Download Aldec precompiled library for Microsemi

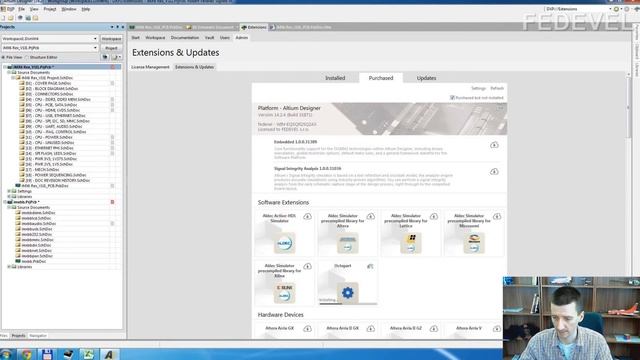(x=497, y=216)
